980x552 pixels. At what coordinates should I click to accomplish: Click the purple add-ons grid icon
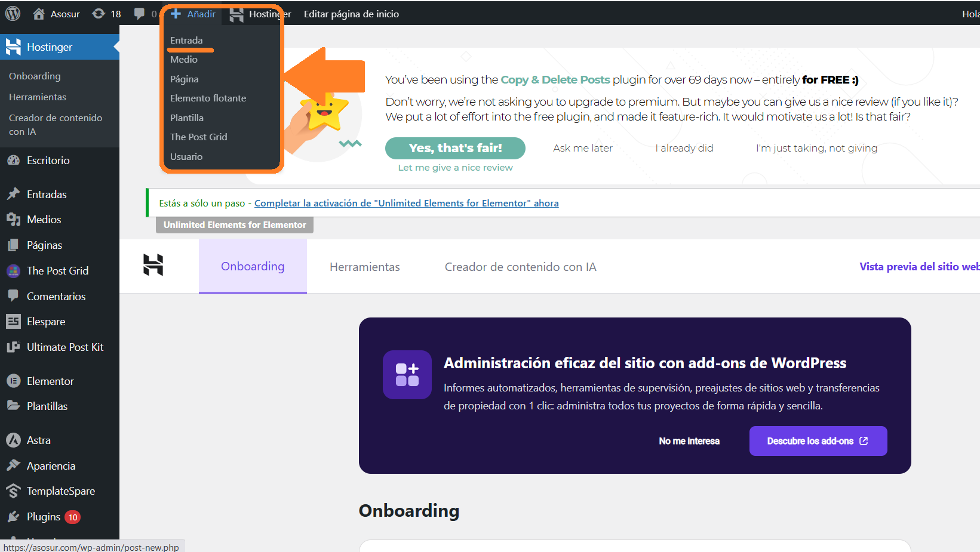407,375
